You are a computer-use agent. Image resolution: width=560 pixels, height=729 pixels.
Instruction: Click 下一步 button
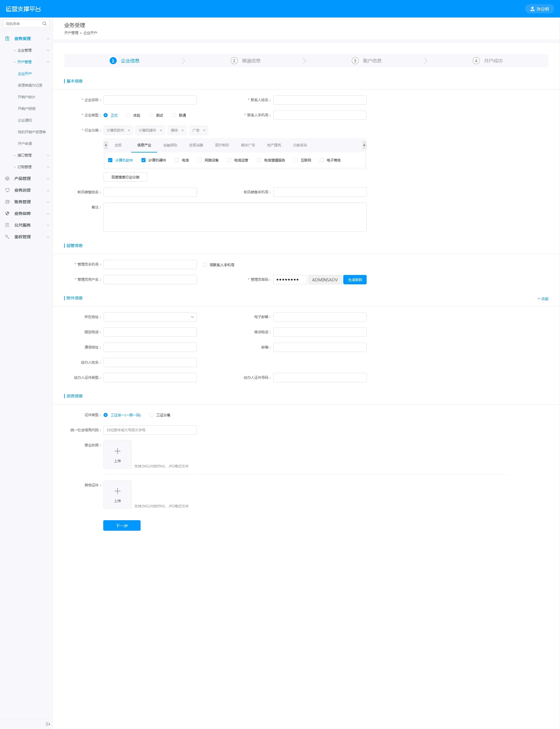coord(122,525)
